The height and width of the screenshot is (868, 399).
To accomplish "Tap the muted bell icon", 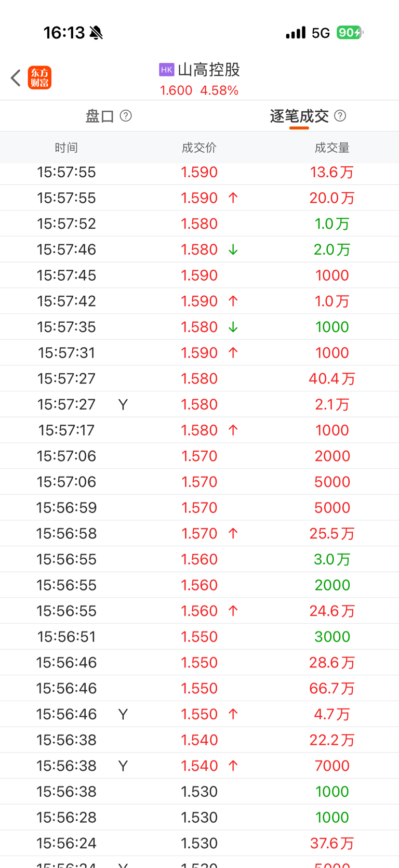I will point(96,33).
